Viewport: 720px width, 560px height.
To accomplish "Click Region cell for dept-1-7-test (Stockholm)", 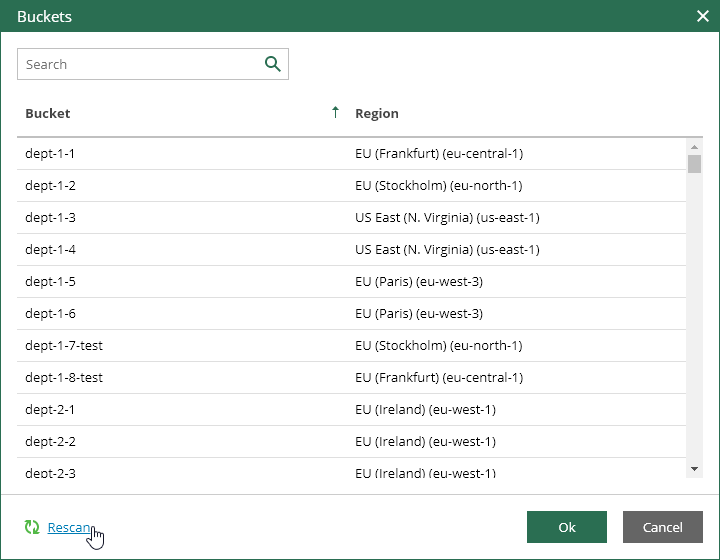I will pyautogui.click(x=439, y=346).
